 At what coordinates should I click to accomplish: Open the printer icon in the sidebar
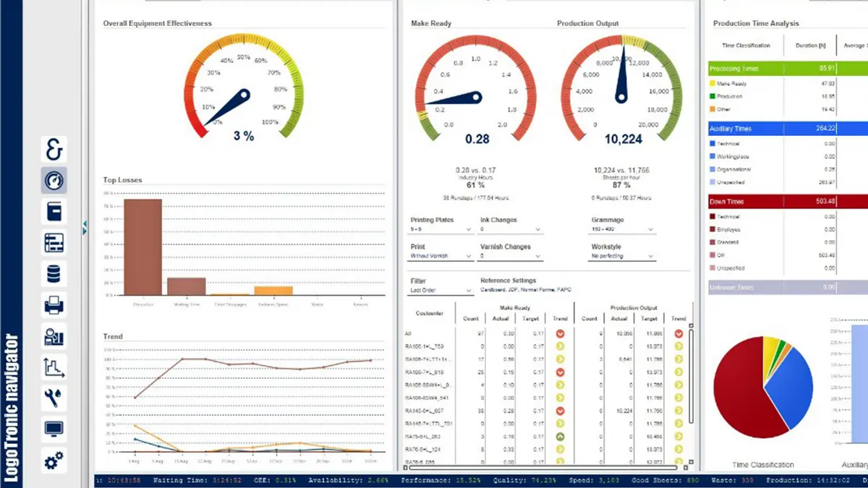click(54, 305)
